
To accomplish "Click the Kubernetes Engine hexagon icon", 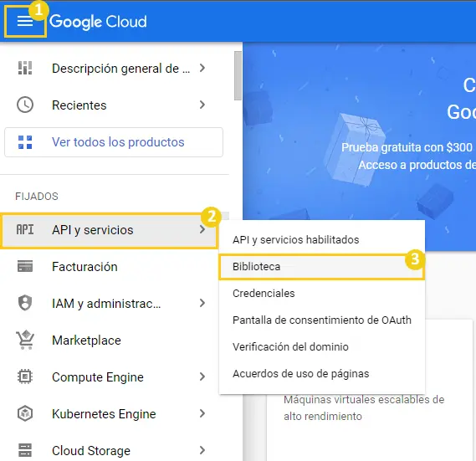I will pyautogui.click(x=25, y=413).
